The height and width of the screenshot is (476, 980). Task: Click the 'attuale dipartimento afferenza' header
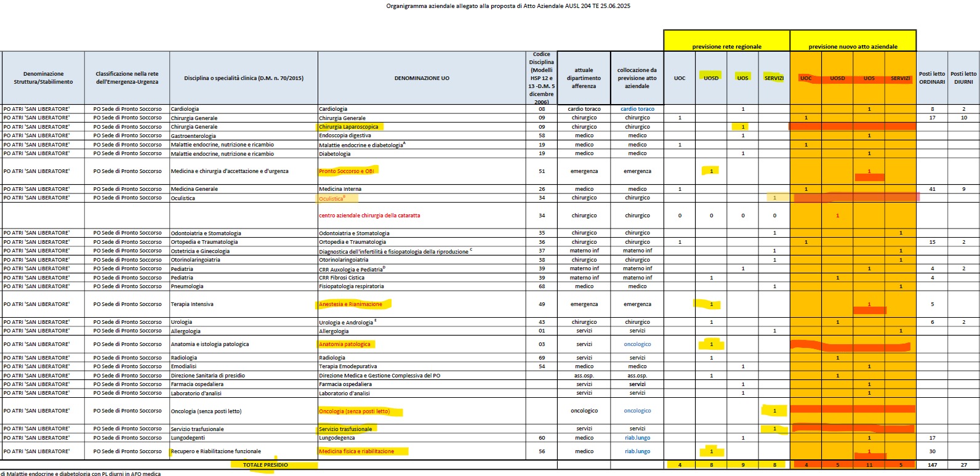[584, 78]
